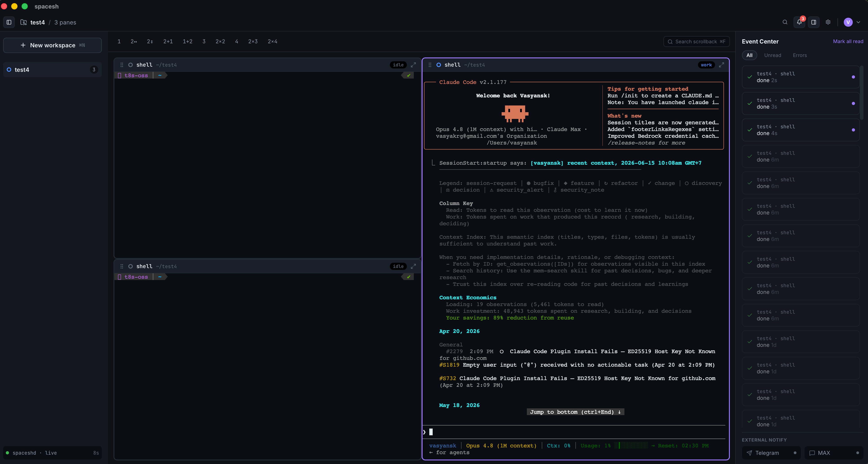Choose the 2×3 grid layout
This screenshot has width=868, height=464.
pyautogui.click(x=253, y=42)
